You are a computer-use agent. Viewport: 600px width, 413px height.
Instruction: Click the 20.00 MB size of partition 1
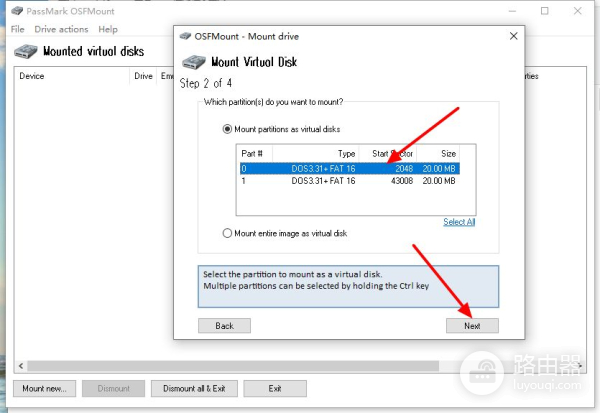tap(439, 181)
